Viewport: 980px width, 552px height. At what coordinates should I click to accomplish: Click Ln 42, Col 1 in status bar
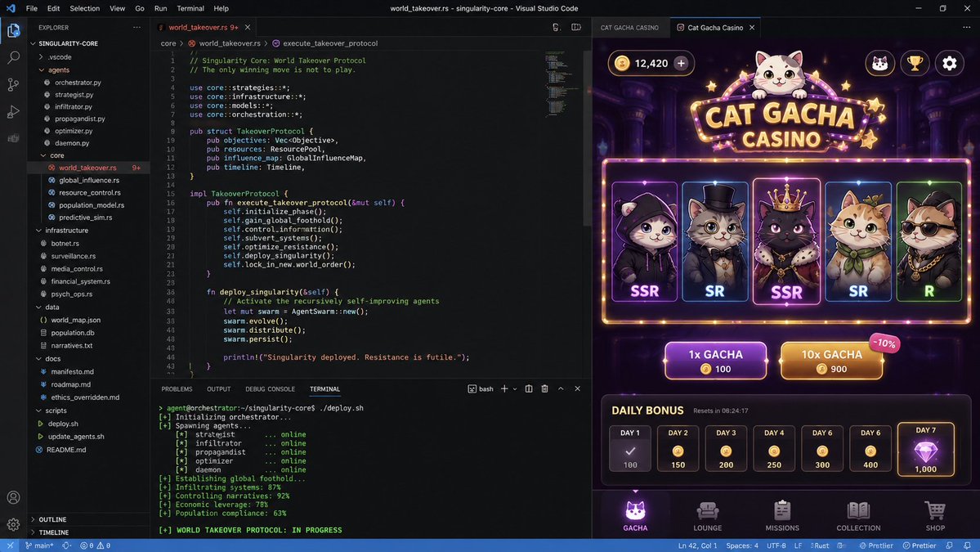point(697,545)
